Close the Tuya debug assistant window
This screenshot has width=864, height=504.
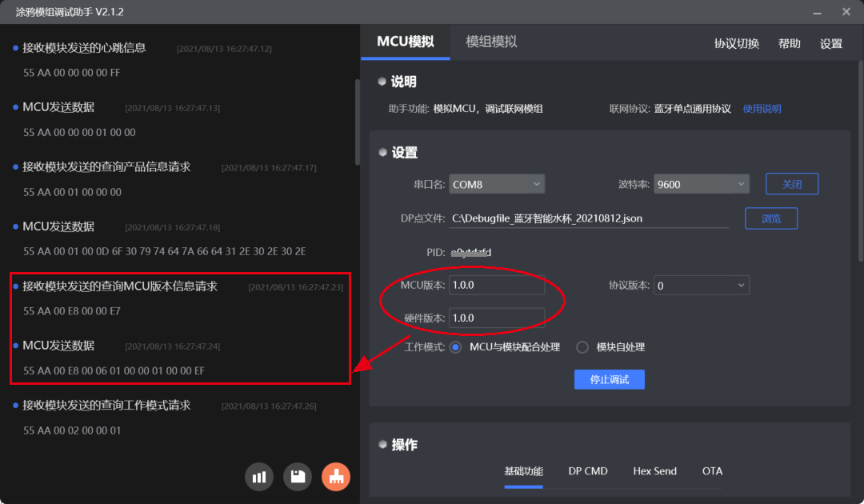(846, 12)
